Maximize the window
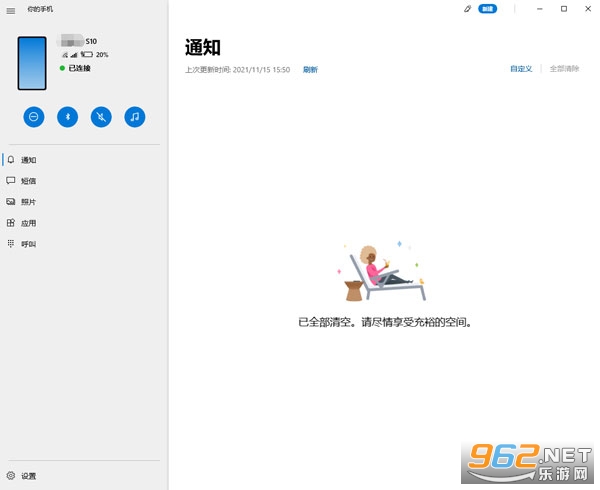 pyautogui.click(x=564, y=9)
